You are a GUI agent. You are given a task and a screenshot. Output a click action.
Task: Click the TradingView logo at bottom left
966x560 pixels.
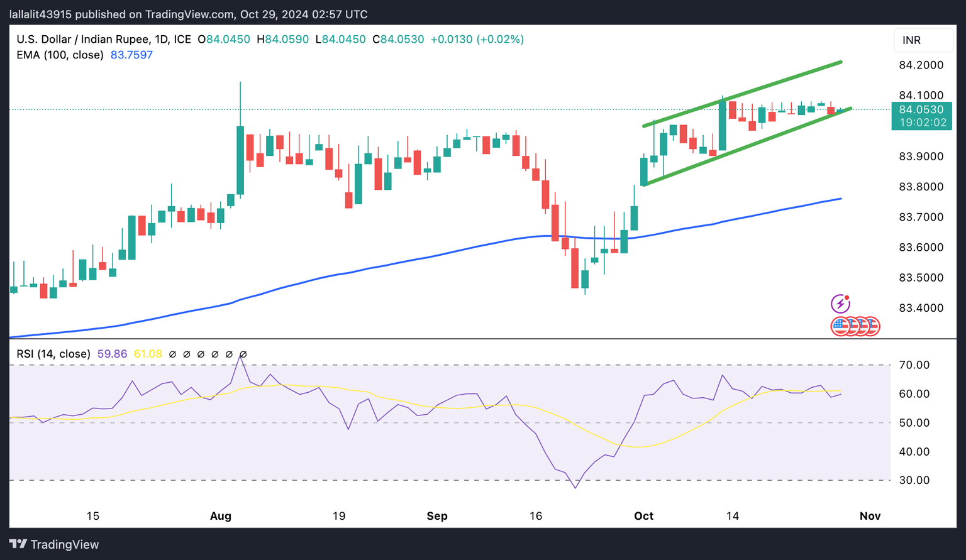tap(54, 544)
